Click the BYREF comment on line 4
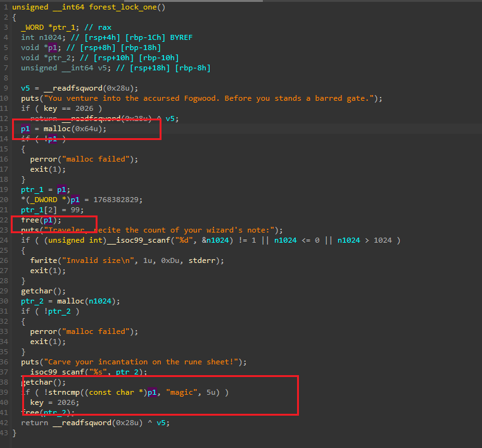Screen dimensions: 482x448 coord(181,37)
